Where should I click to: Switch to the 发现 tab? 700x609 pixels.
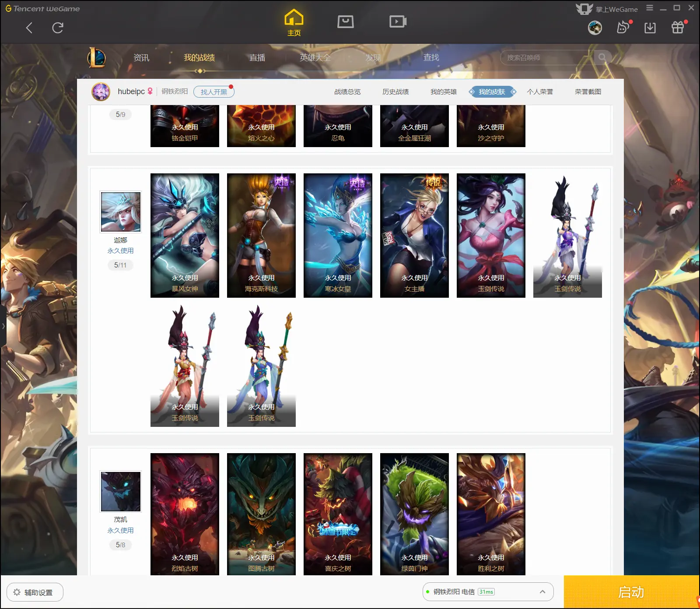click(373, 57)
